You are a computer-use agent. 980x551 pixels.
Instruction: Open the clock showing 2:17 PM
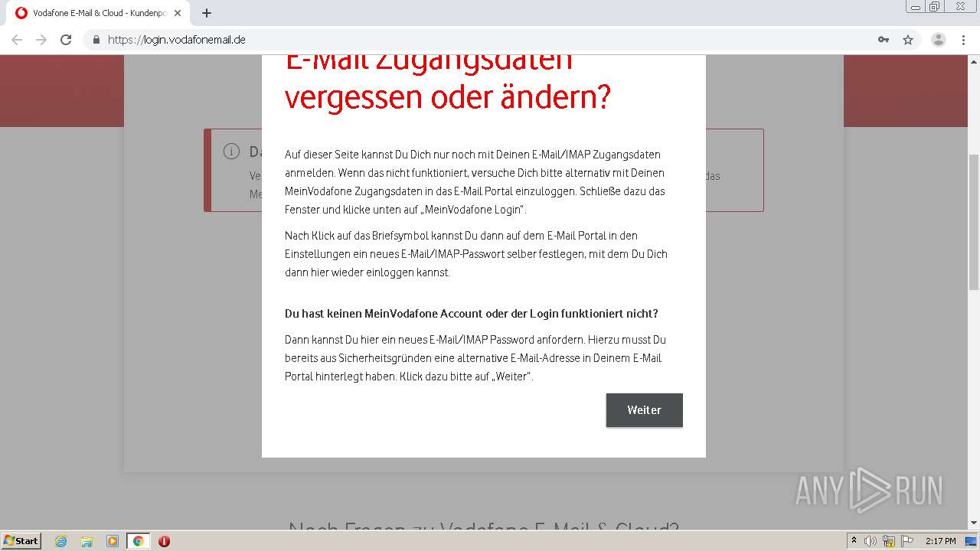coord(940,541)
